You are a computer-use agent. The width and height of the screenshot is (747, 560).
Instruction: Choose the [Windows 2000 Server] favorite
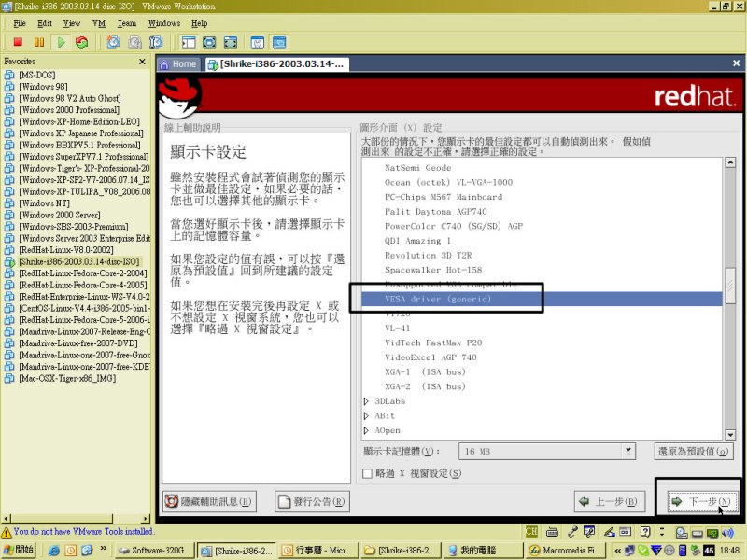59,215
